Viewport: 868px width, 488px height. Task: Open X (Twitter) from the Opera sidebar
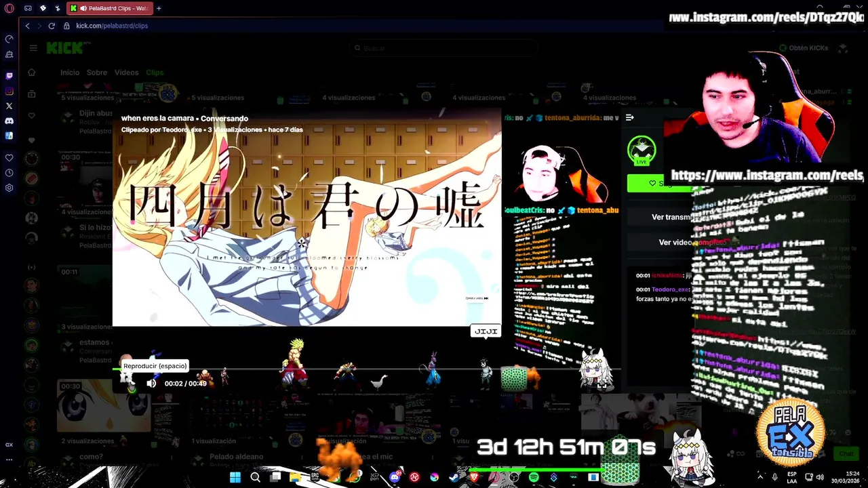click(x=9, y=106)
